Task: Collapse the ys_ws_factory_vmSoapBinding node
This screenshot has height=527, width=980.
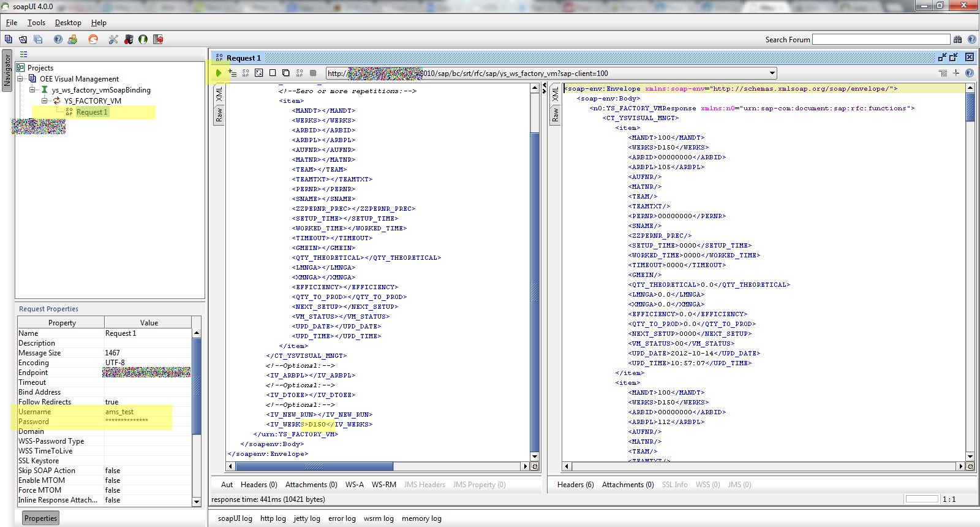Action: (x=32, y=89)
